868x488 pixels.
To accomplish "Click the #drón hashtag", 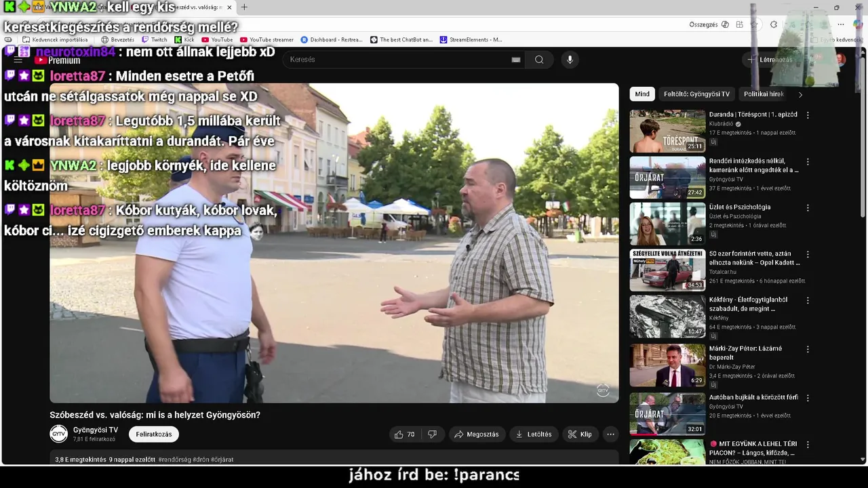I will 201,460.
